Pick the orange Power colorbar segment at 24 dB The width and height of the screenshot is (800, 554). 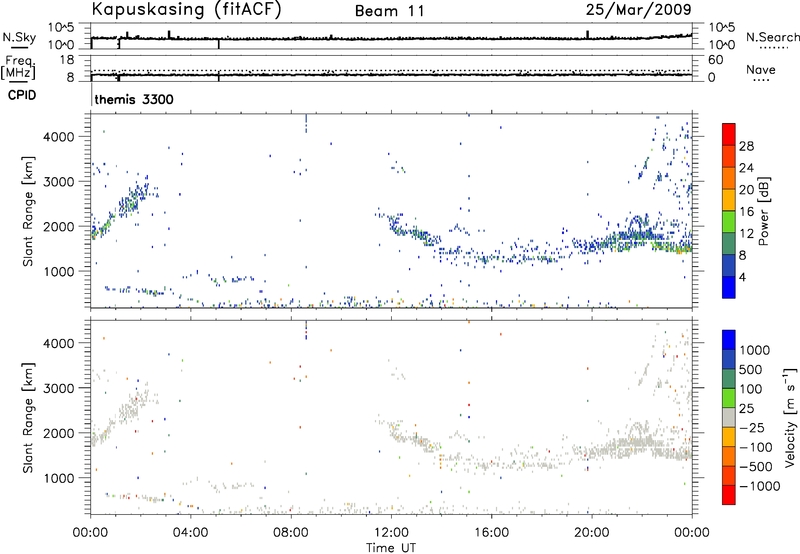[x=729, y=178]
